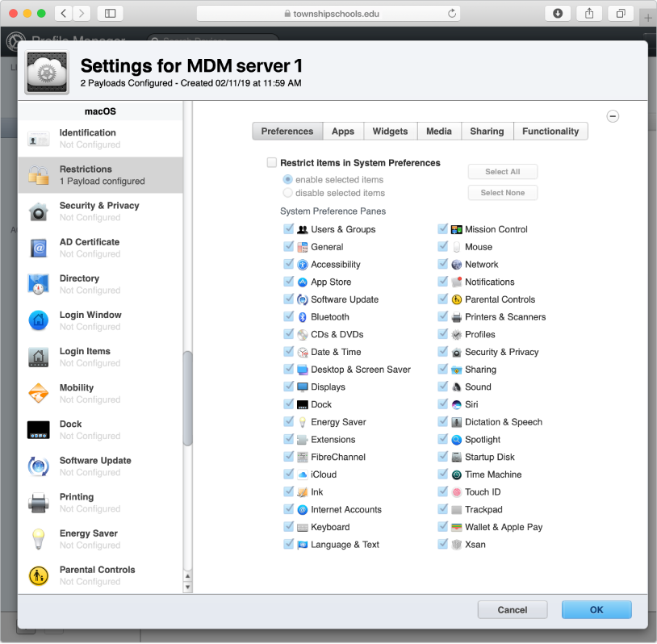The width and height of the screenshot is (657, 644).
Task: Go forward with Safari's forward button
Action: pos(82,14)
